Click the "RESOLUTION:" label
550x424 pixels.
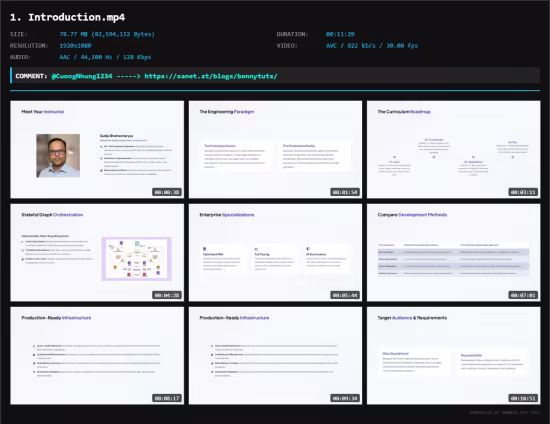click(x=29, y=46)
